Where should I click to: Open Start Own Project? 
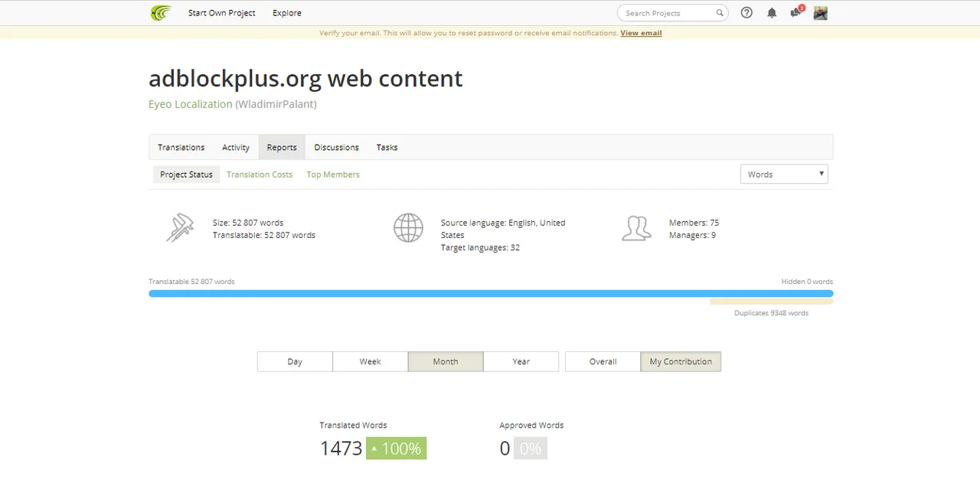coord(222,13)
